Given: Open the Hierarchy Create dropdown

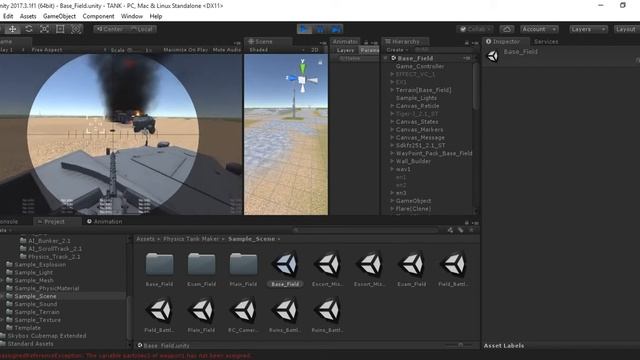Looking at the screenshot, I should pyautogui.click(x=397, y=50).
